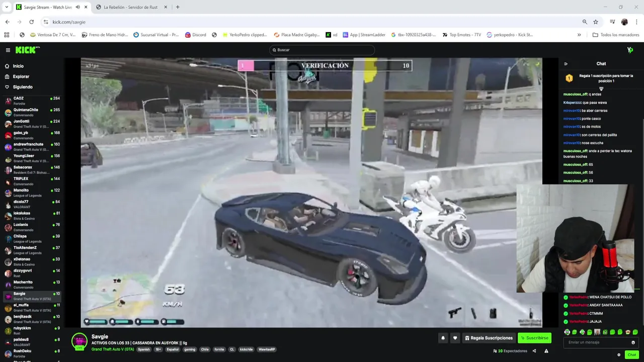Share the stream via share icon
644x362 pixels.
(534, 351)
